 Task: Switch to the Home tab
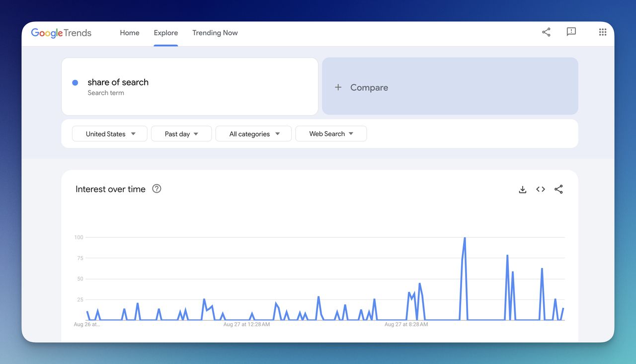tap(129, 33)
